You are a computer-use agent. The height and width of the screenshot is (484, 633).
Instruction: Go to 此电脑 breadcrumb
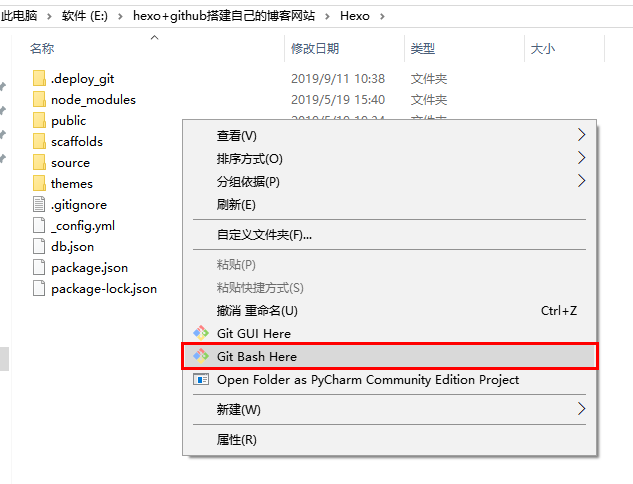(19, 16)
